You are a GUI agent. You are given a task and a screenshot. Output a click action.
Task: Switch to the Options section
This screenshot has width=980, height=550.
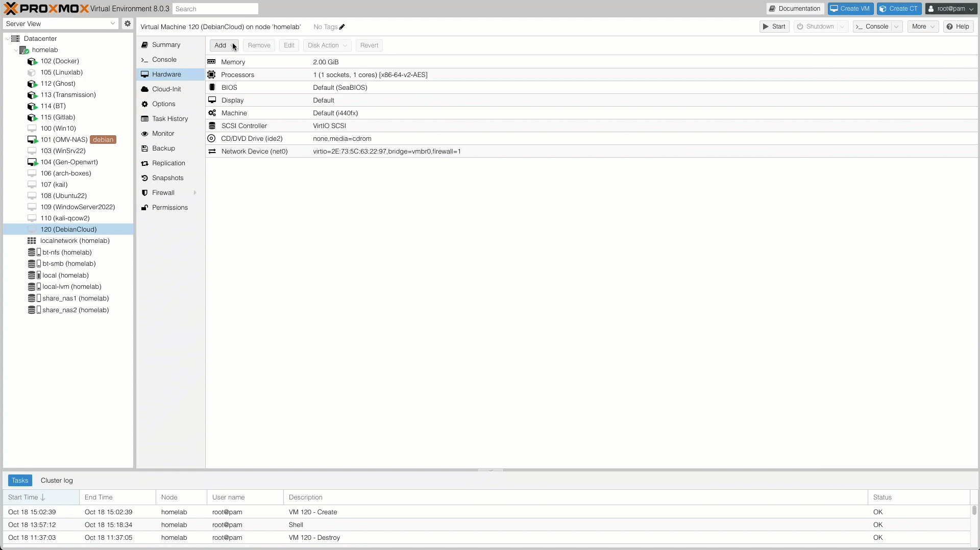click(x=170, y=104)
